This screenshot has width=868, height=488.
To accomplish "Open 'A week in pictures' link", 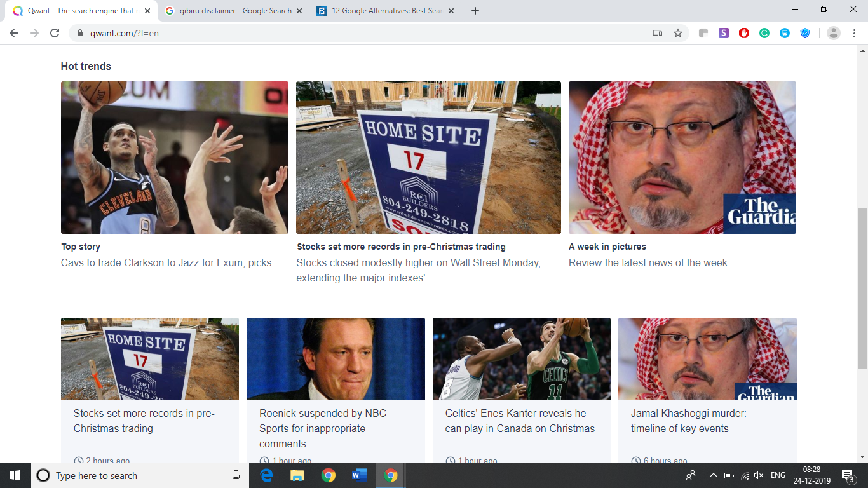I will pyautogui.click(x=607, y=247).
